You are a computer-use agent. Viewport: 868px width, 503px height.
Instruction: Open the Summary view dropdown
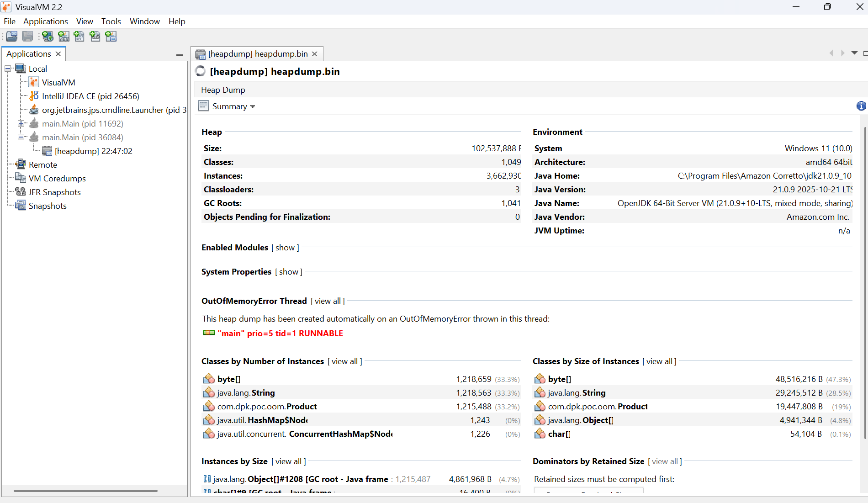(x=233, y=106)
